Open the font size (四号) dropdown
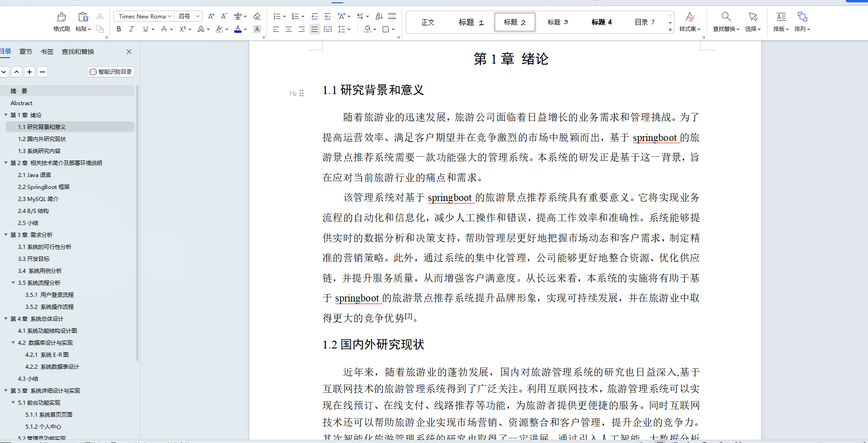 188,16
